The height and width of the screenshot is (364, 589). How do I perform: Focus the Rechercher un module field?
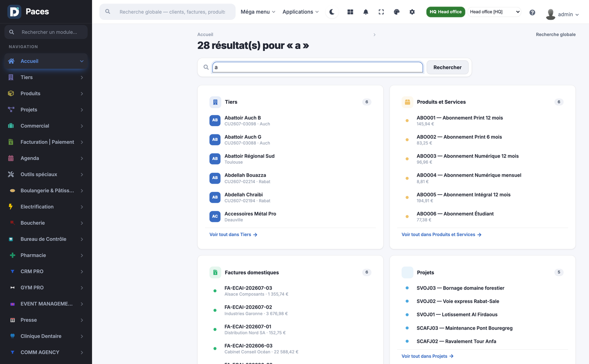pos(46,32)
